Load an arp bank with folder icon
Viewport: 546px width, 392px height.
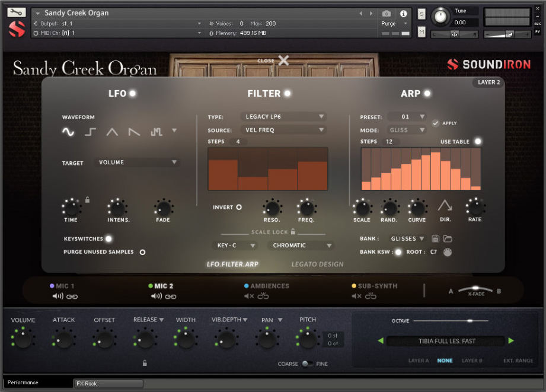[x=449, y=238]
